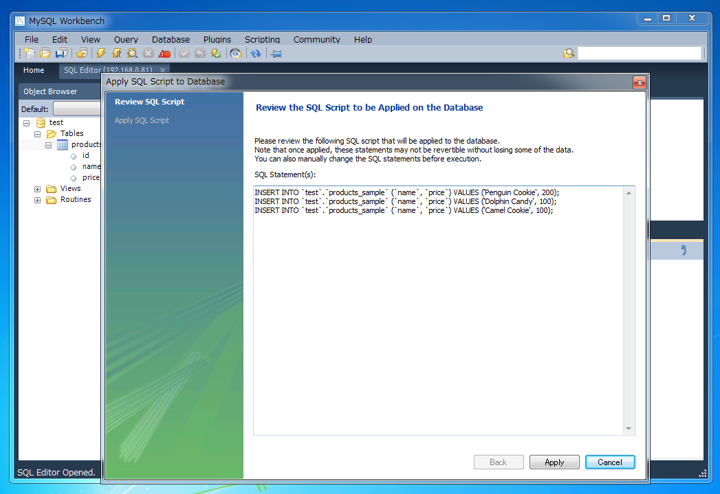Viewport: 720px width, 494px height.
Task: Collapse the test schema node
Action: [x=27, y=123]
